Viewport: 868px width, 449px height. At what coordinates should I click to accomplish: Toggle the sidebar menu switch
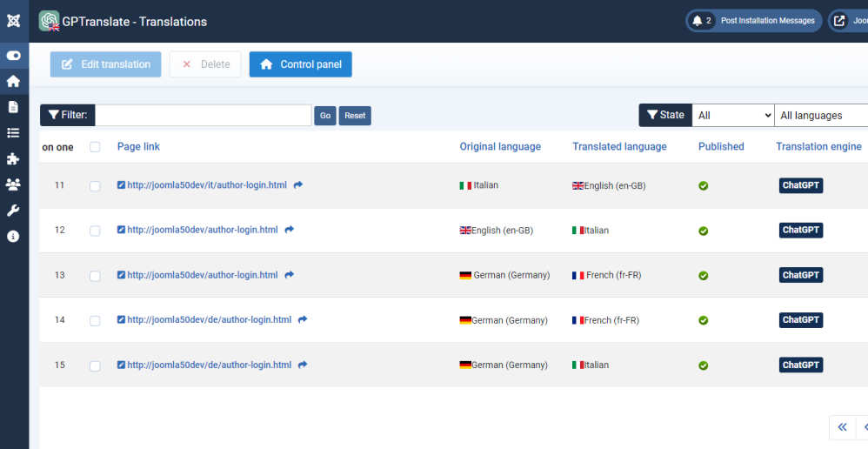13,56
